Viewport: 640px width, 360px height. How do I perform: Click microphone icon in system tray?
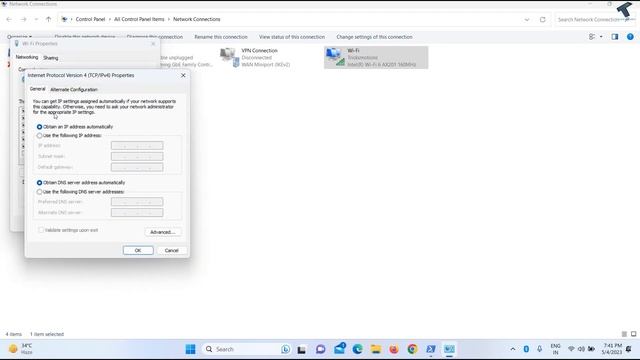[x=540, y=349]
